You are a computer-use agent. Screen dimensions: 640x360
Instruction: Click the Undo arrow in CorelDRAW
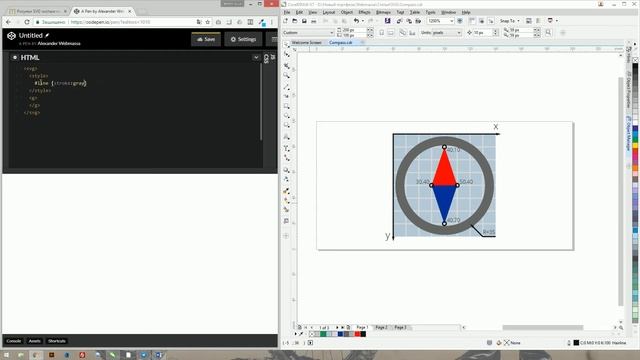[356, 21]
